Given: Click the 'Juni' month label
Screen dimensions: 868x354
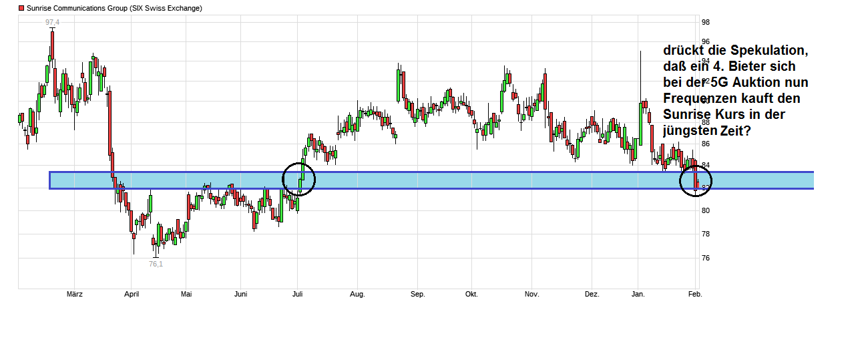Looking at the screenshot, I should (x=241, y=294).
